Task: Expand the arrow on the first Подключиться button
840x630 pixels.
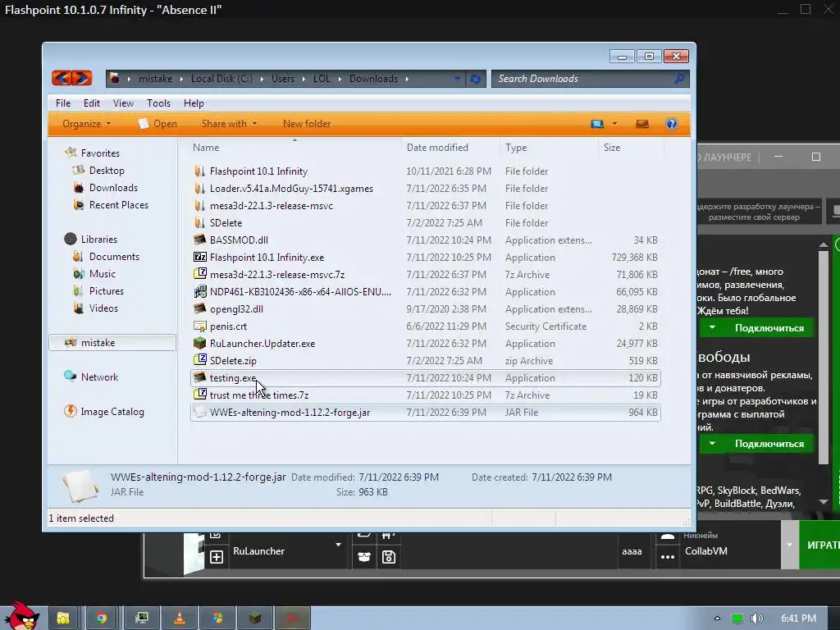Action: click(x=712, y=327)
